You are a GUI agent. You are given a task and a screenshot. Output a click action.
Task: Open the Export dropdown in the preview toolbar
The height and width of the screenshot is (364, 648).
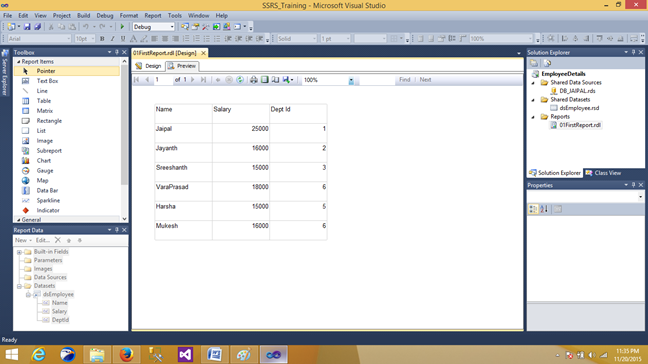tap(288, 80)
